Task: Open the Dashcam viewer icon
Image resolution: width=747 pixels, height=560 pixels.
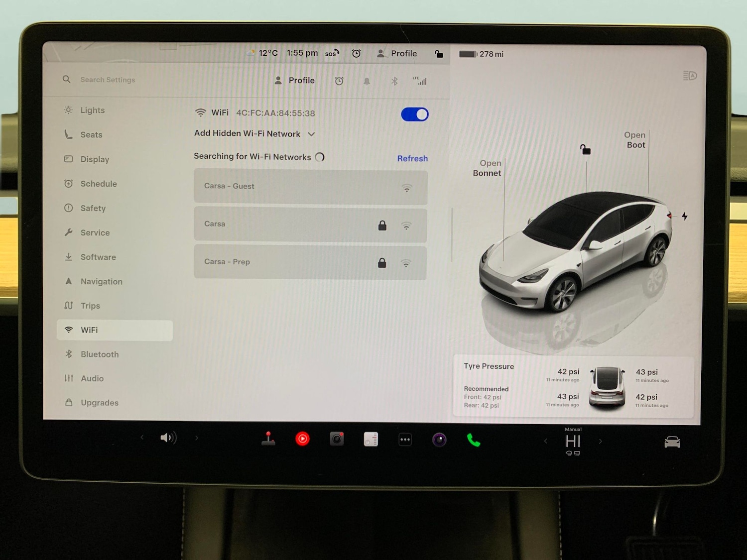Action: click(337, 439)
